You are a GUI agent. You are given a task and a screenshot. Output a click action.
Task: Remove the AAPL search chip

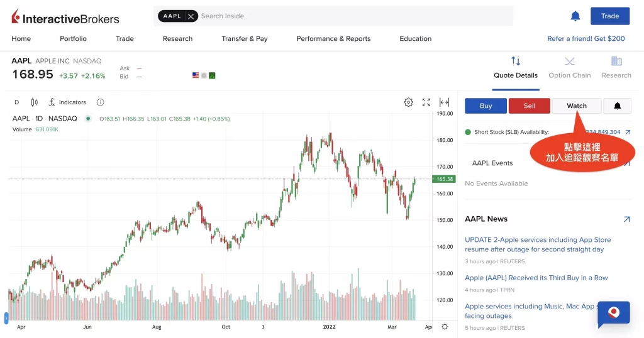point(191,16)
